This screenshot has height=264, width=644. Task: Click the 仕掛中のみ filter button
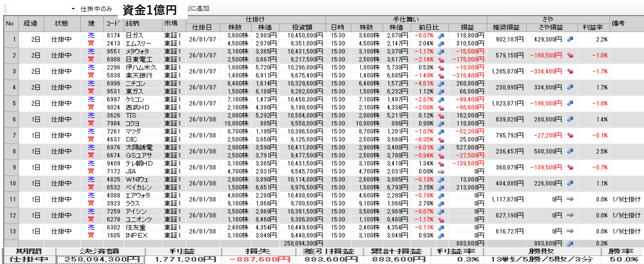click(x=97, y=9)
